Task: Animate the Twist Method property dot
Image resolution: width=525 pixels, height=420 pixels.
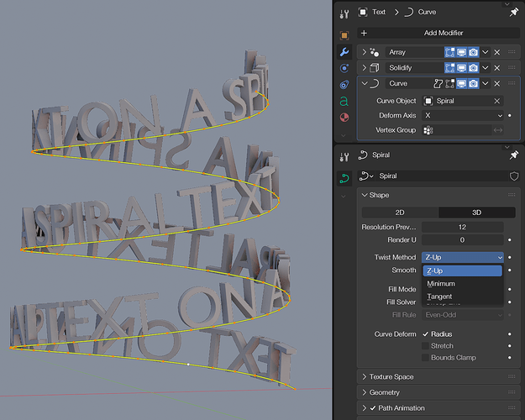Action: tap(510, 258)
